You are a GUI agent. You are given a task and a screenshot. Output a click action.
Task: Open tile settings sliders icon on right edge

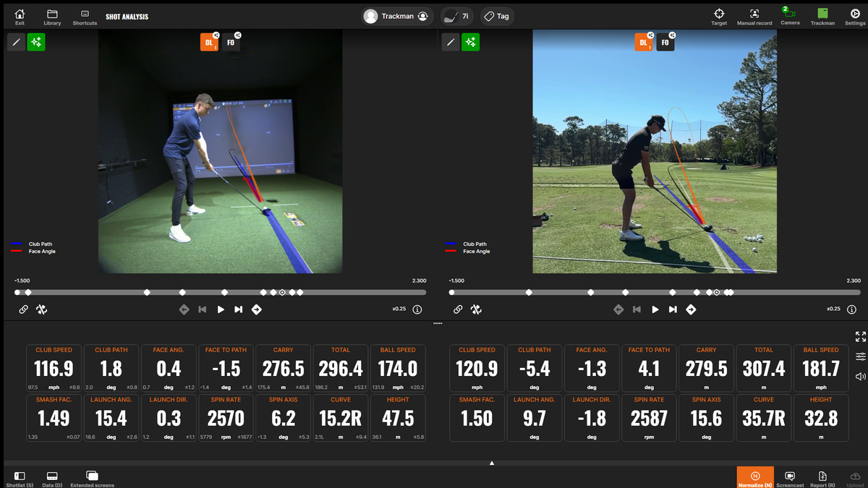(860, 356)
